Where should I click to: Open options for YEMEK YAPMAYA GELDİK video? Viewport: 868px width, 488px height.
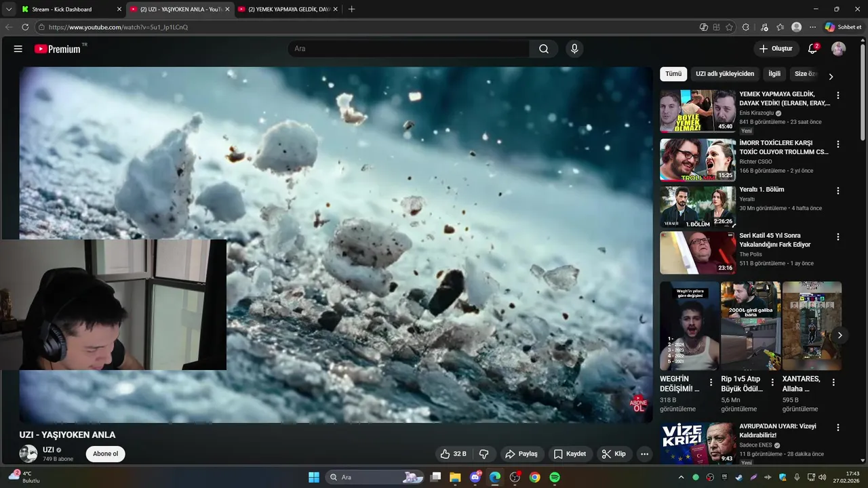(837, 96)
